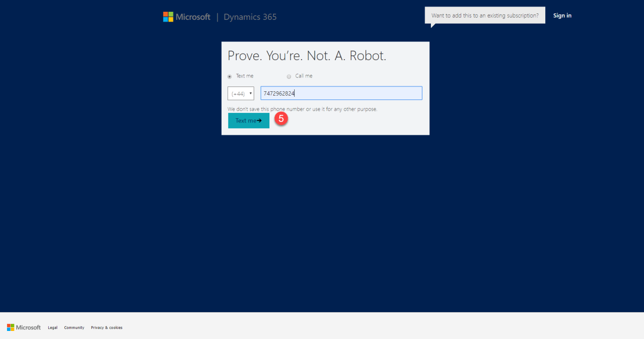Viewport: 644px width, 339px height.
Task: Click the teal 'Text me' submit button
Action: pyautogui.click(x=248, y=120)
